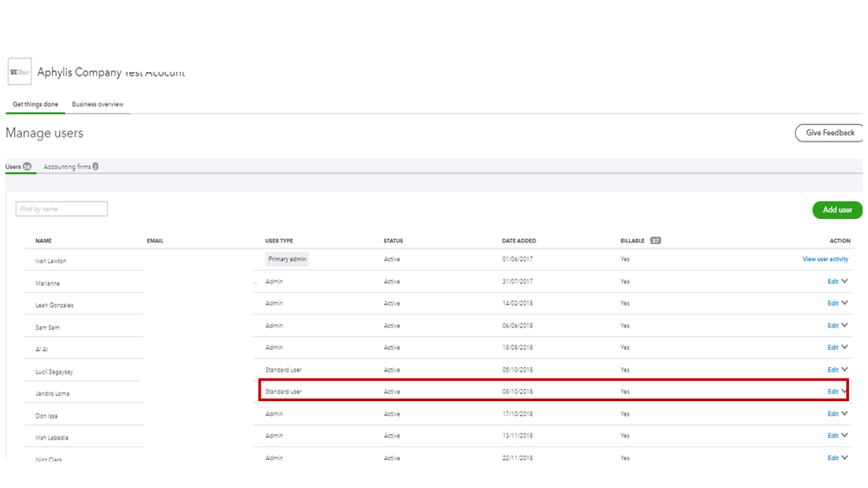868x488 pixels.
Task: Expand action dropdown for Lucil Sagaysay
Action: pos(845,369)
